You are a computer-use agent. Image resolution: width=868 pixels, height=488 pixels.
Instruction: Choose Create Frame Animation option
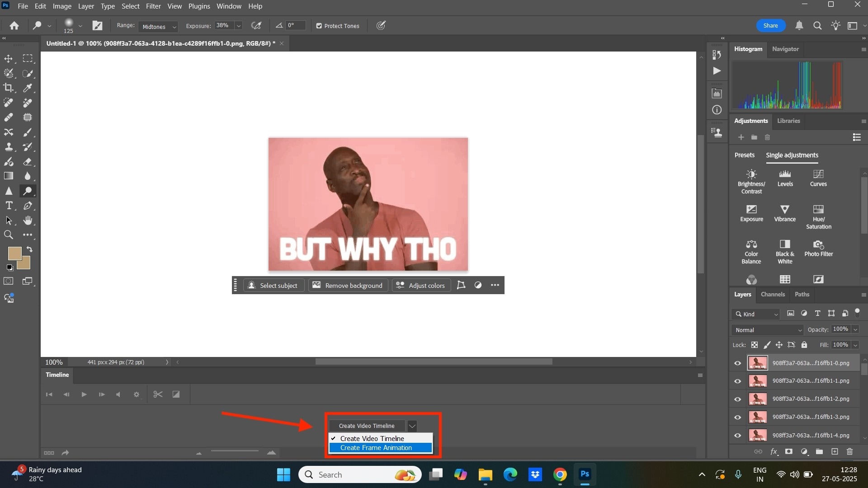(x=380, y=448)
